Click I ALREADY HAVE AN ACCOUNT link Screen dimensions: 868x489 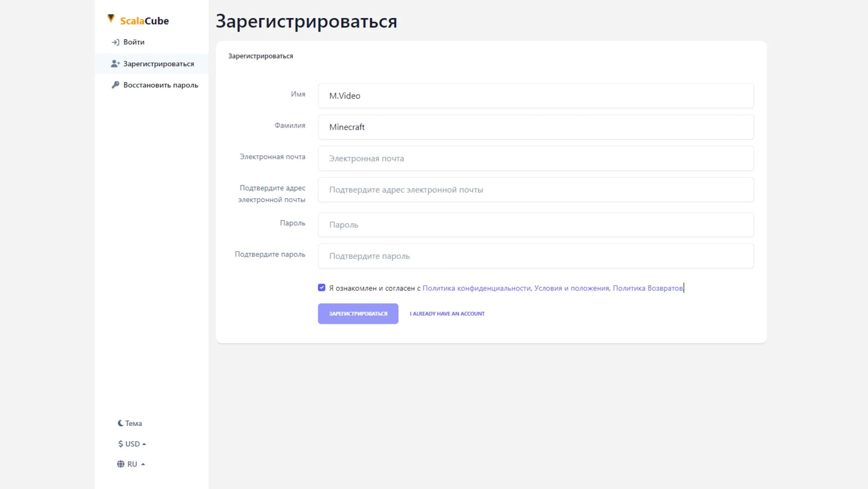click(447, 314)
